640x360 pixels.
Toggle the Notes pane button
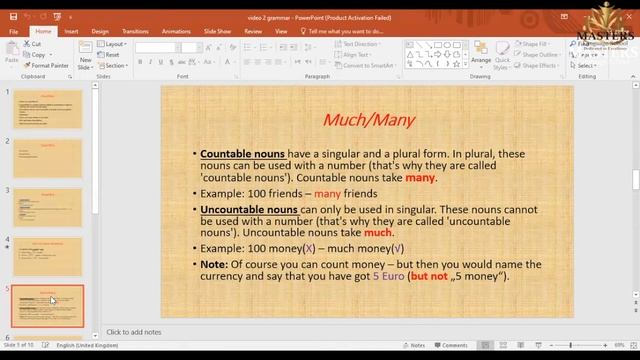tap(414, 345)
